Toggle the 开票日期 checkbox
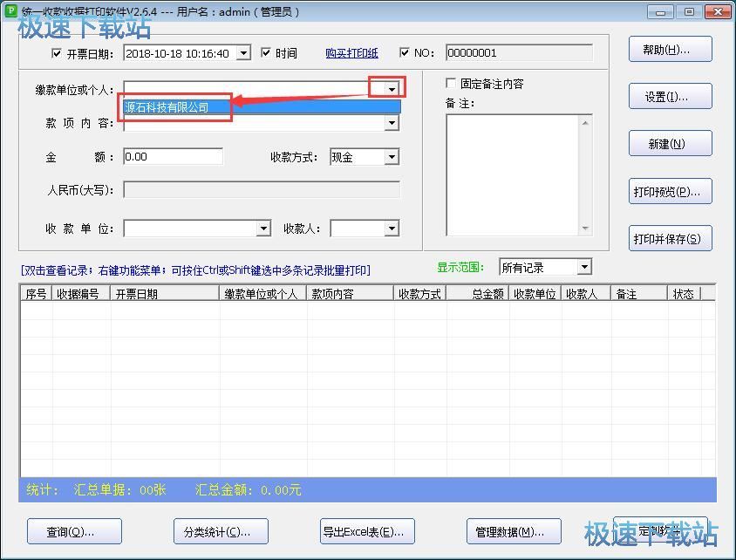The width and height of the screenshot is (736, 560). (x=57, y=53)
